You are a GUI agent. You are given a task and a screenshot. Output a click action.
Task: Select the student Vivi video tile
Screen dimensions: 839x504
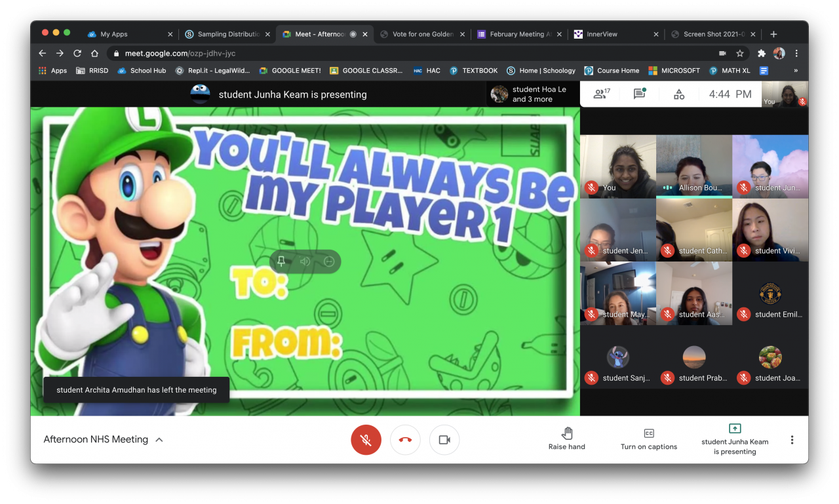tap(770, 229)
